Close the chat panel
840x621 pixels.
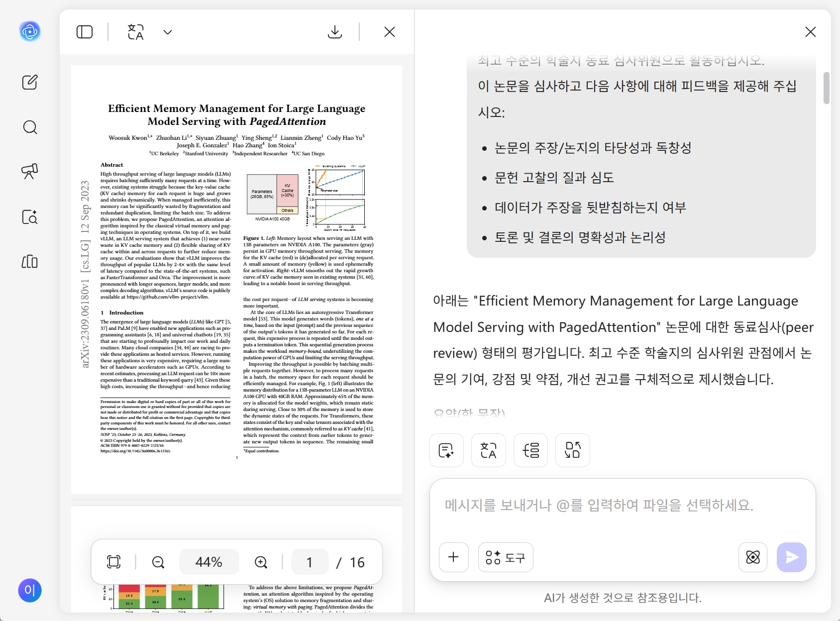[811, 32]
